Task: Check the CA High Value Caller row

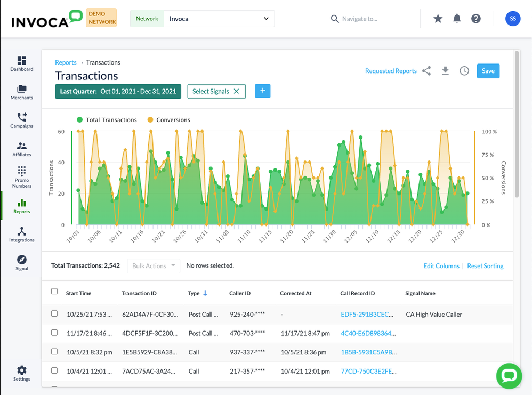Action: pos(54,313)
